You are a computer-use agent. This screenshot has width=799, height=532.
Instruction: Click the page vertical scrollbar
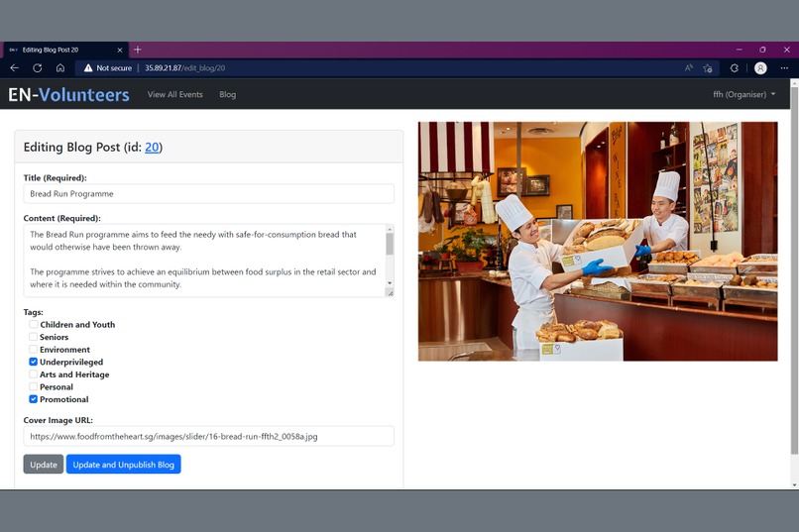(x=794, y=270)
